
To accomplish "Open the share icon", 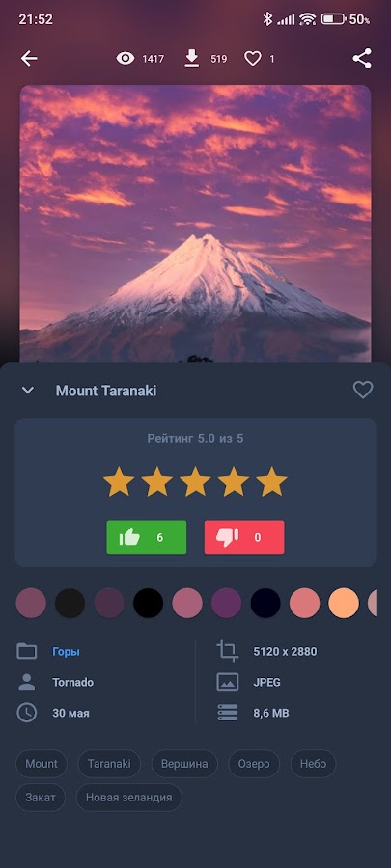I will coord(362,58).
